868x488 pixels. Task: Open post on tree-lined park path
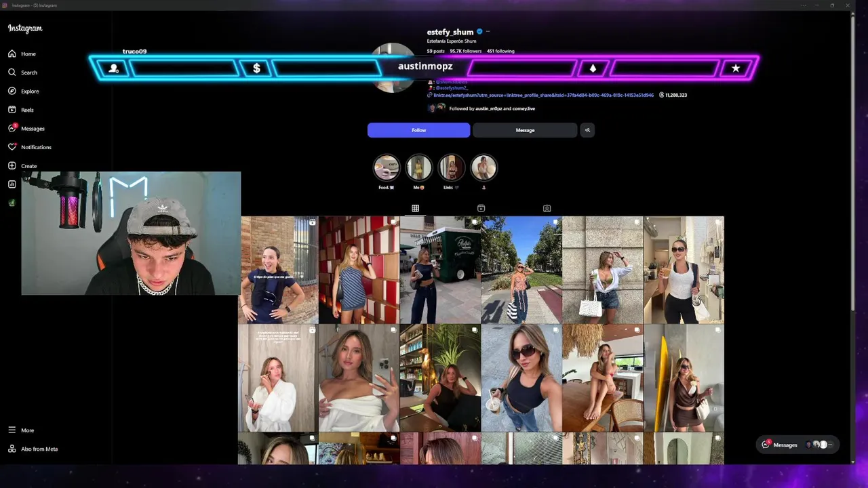point(521,270)
